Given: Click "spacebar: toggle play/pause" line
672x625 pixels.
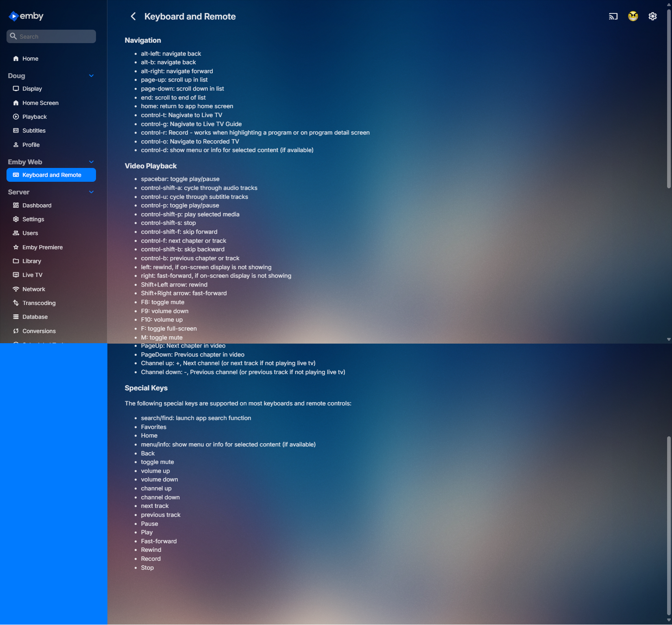Looking at the screenshot, I should (180, 179).
